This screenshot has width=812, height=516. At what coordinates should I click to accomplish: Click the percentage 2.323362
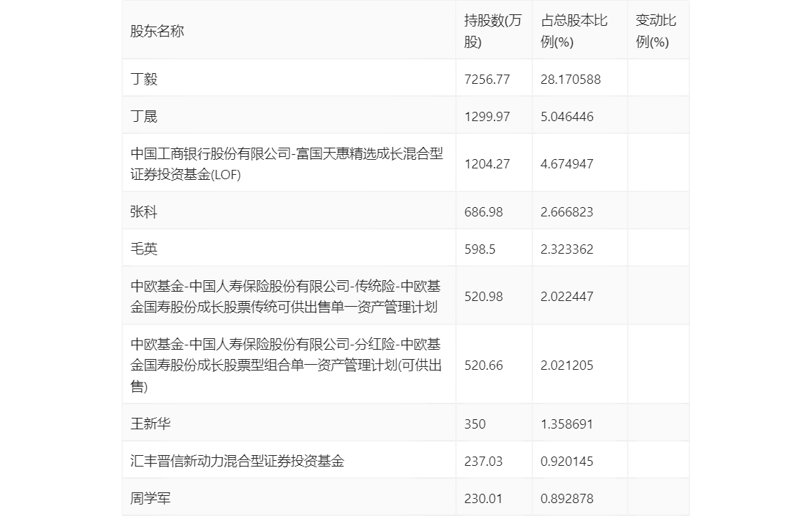pyautogui.click(x=567, y=249)
